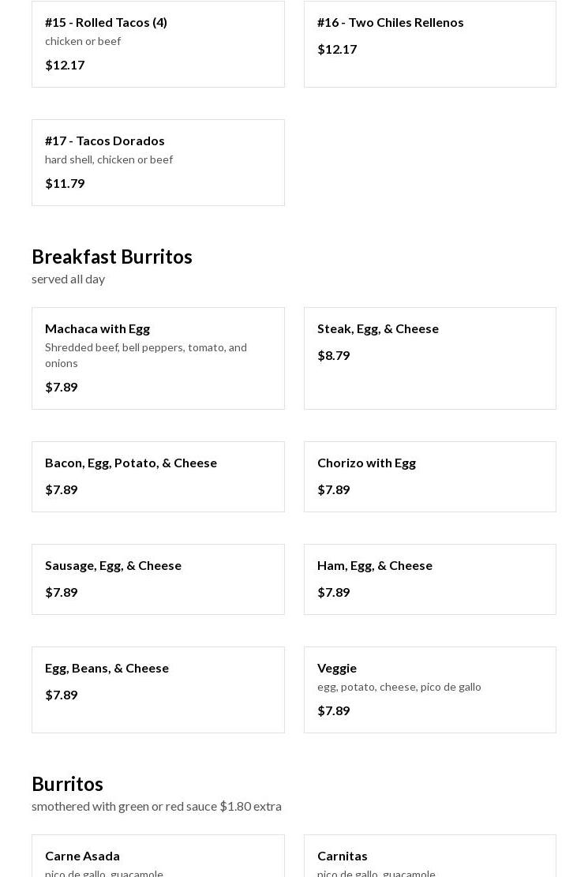This screenshot has width=588, height=877.
Task: Click the "served all day" subtitle
Action: (68, 279)
